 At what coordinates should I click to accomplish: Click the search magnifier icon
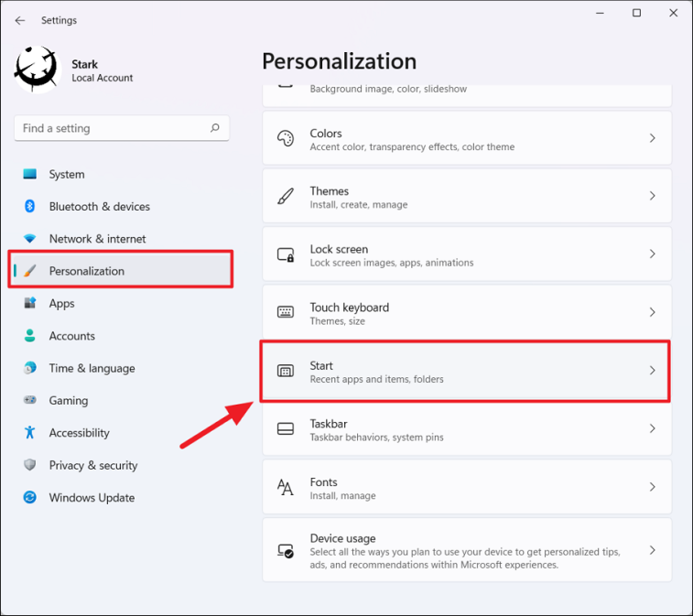[x=215, y=128]
